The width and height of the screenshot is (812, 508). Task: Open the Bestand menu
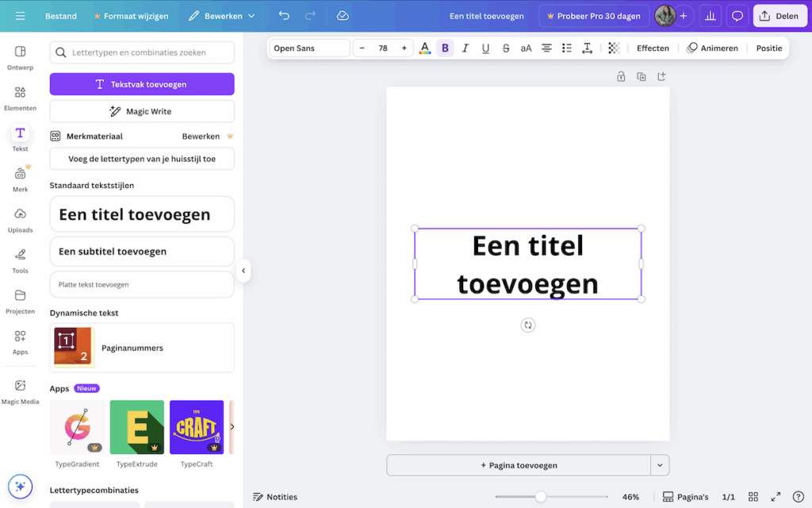pyautogui.click(x=61, y=16)
